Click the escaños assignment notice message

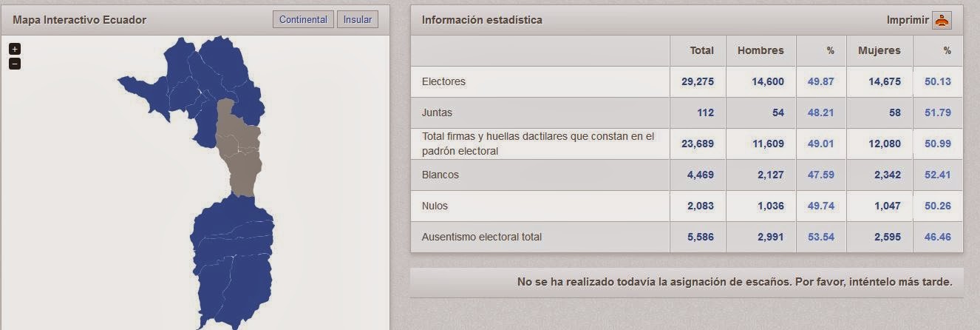click(735, 282)
